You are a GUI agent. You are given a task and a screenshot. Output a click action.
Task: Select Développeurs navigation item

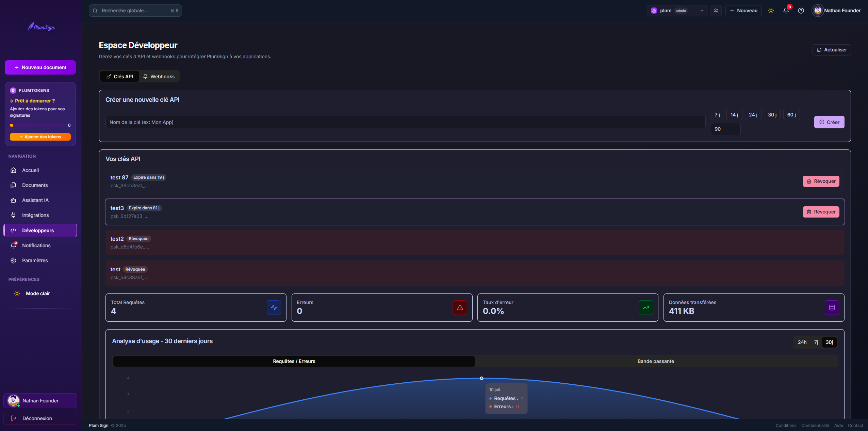40,230
